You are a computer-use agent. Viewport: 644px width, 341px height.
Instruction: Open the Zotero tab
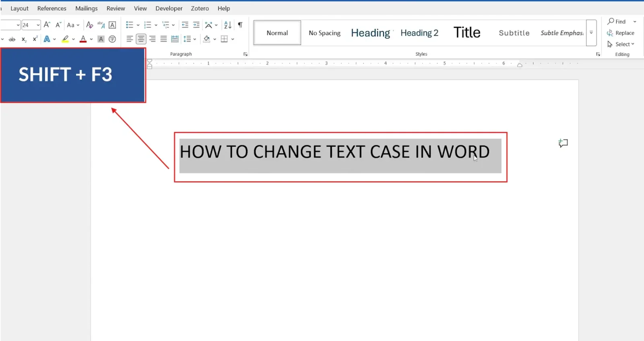point(200,8)
